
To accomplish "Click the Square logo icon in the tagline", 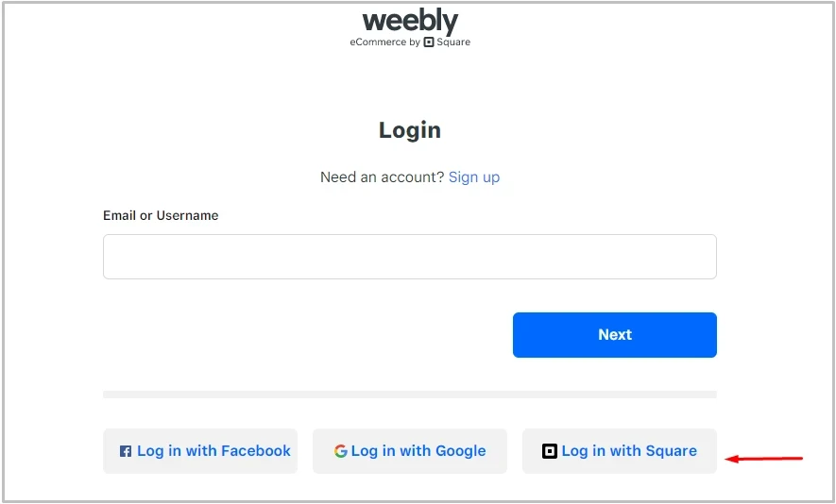I will click(429, 42).
